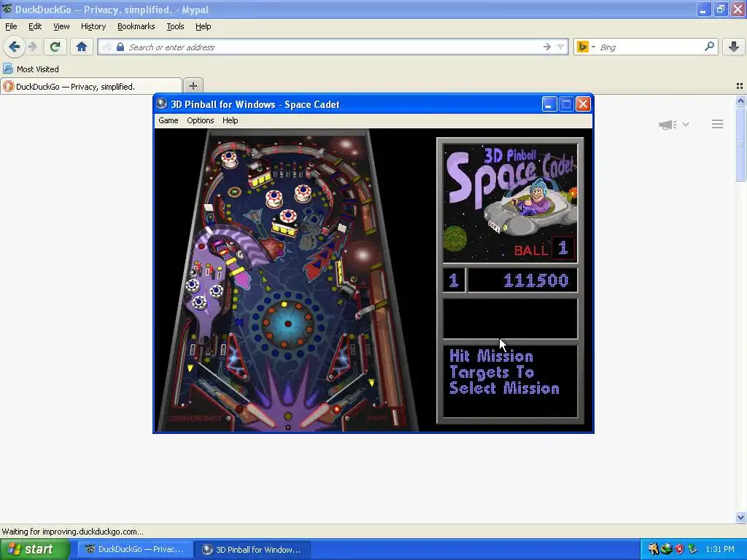
Task: Reload the page with the refresh icon
Action: coord(55,47)
